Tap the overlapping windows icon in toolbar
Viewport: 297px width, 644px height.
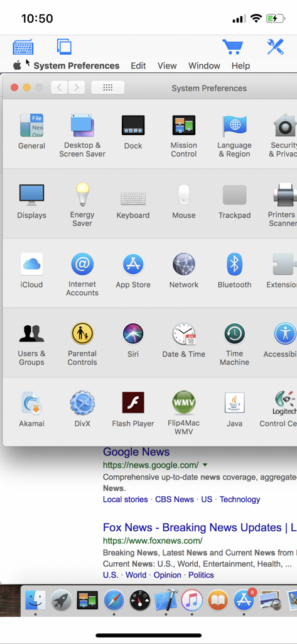coord(65,47)
